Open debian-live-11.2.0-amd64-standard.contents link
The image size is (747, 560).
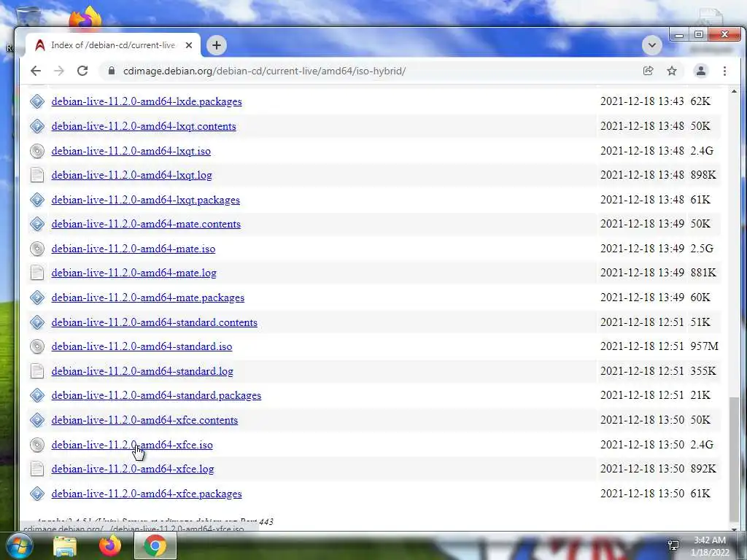(x=155, y=322)
